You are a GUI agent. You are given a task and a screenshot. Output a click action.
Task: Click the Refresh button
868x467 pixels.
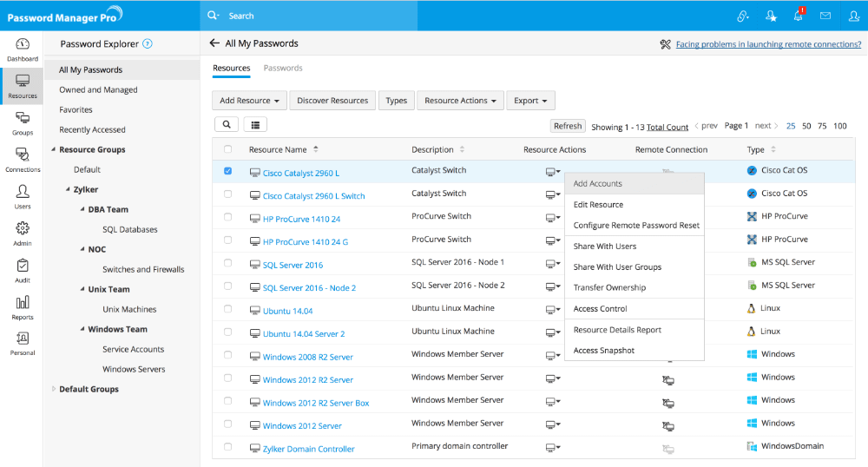[x=568, y=126]
